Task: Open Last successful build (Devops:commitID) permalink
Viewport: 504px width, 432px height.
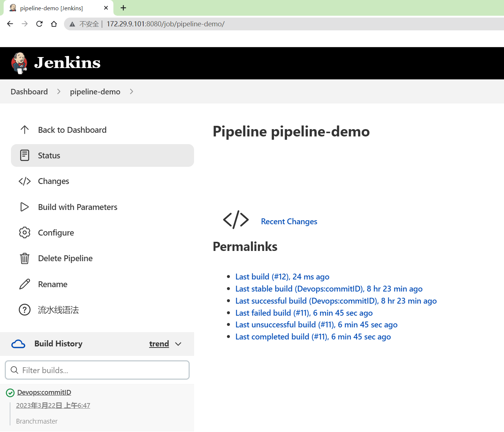Action: tap(336, 301)
